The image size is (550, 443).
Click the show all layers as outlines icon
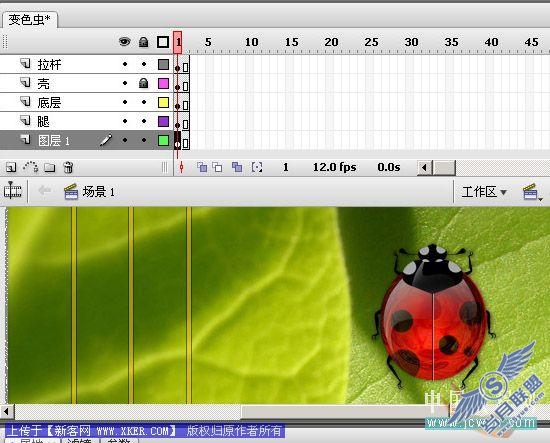point(163,42)
